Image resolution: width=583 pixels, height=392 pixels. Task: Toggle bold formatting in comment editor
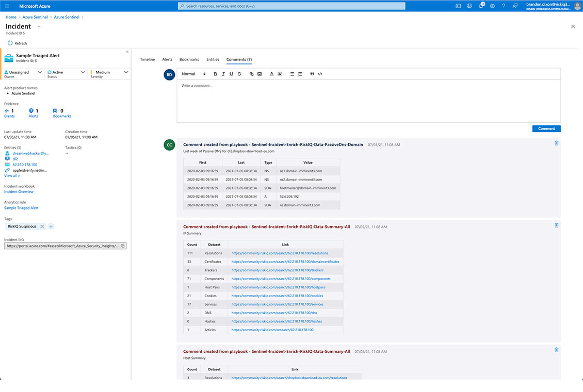coord(215,74)
